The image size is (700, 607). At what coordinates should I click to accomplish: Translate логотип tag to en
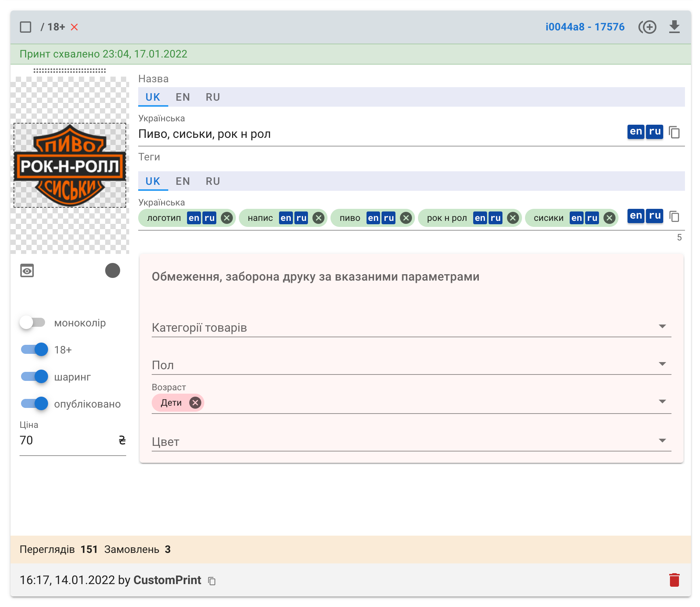[194, 218]
